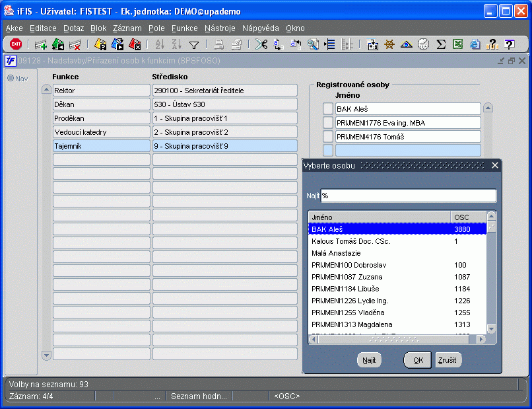Open the Okno menu
The width and height of the screenshot is (532, 409).
(x=295, y=28)
